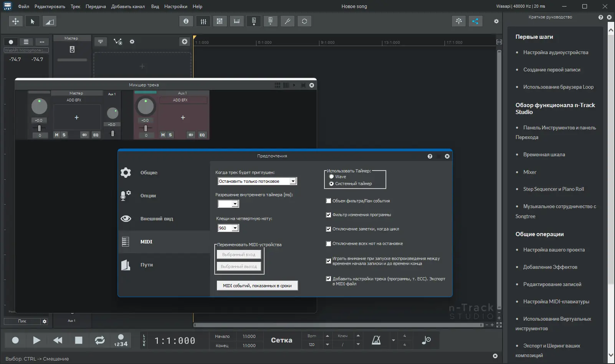Open the 'Трек' menu
The image size is (615, 364).
(75, 7)
